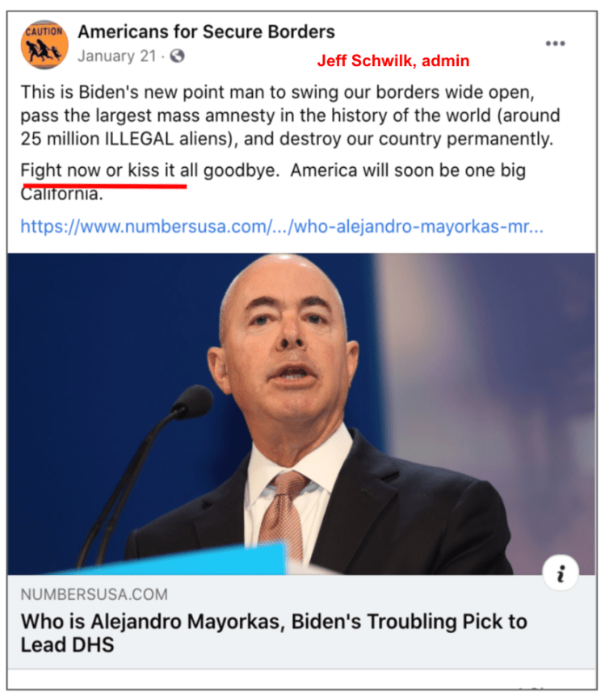Click the red underline beneath 'Fight now'
This screenshot has width=605, height=700.
pos(104,184)
